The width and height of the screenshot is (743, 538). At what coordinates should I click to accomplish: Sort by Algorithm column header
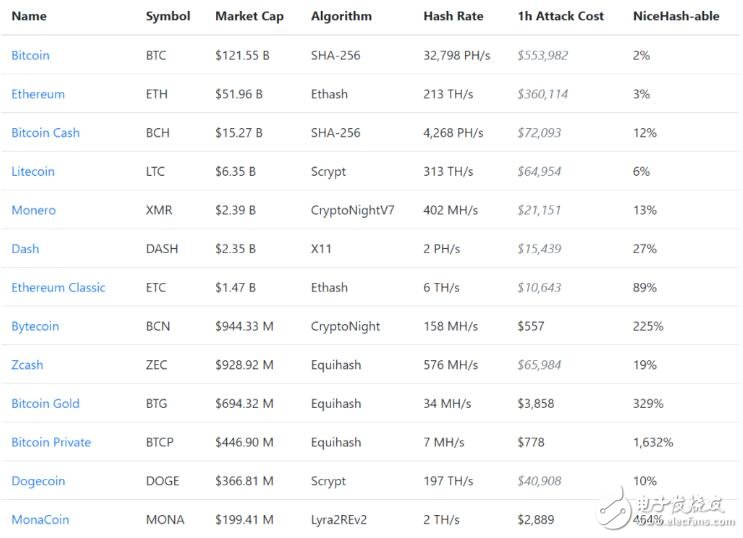click(341, 17)
